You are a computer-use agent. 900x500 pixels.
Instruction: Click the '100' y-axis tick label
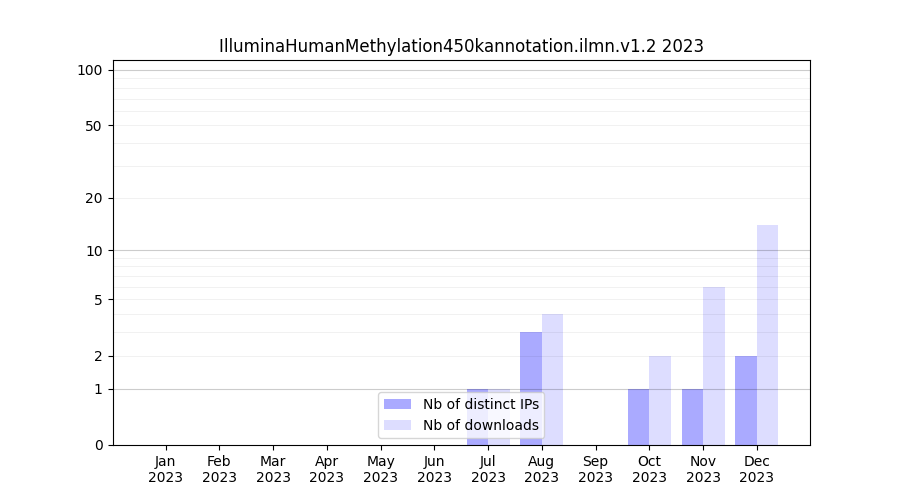point(90,70)
